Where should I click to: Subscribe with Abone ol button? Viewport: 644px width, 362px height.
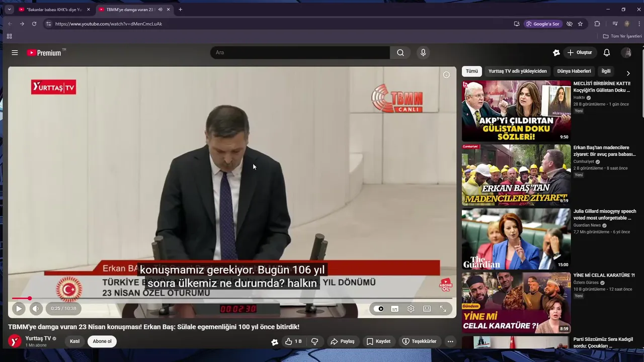(x=102, y=341)
